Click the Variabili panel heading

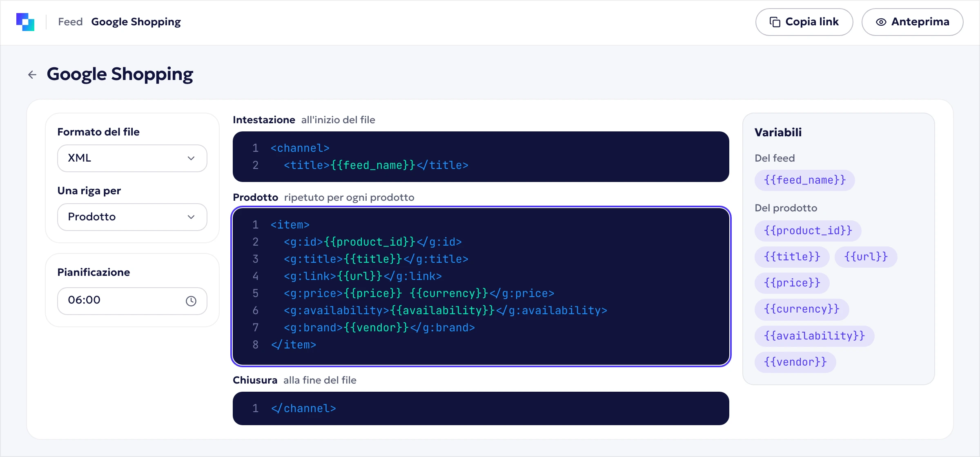(x=778, y=133)
